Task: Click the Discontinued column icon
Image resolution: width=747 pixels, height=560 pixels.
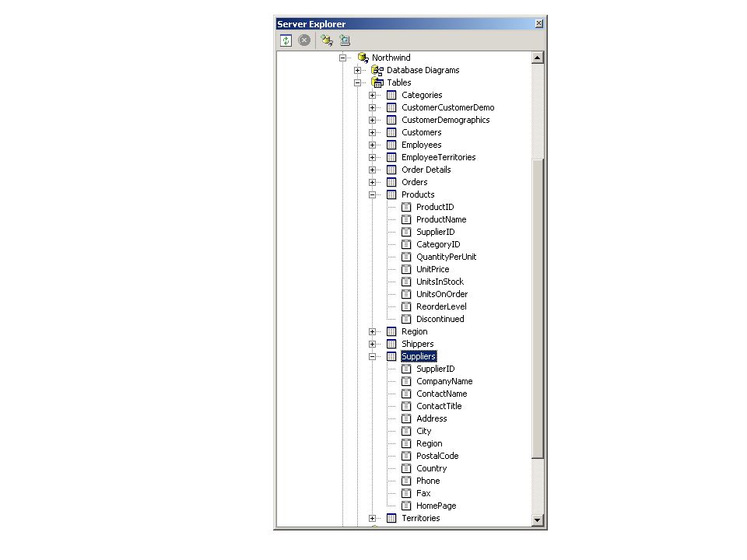Action: coord(406,319)
